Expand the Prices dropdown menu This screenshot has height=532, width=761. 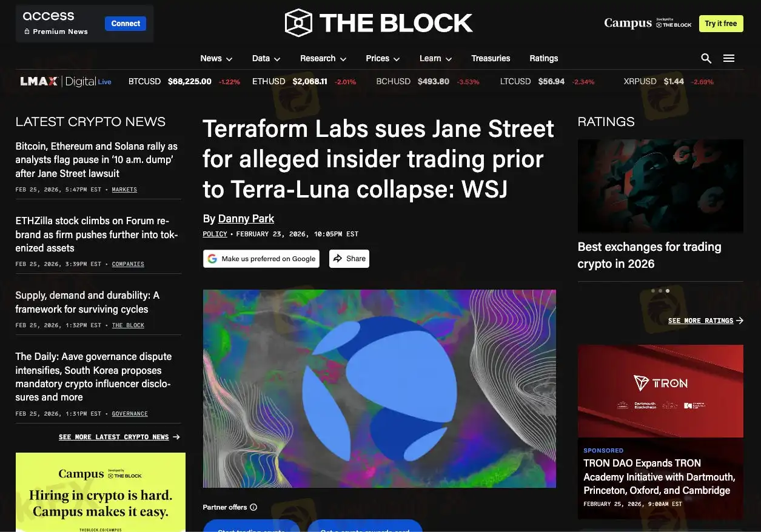tap(383, 58)
